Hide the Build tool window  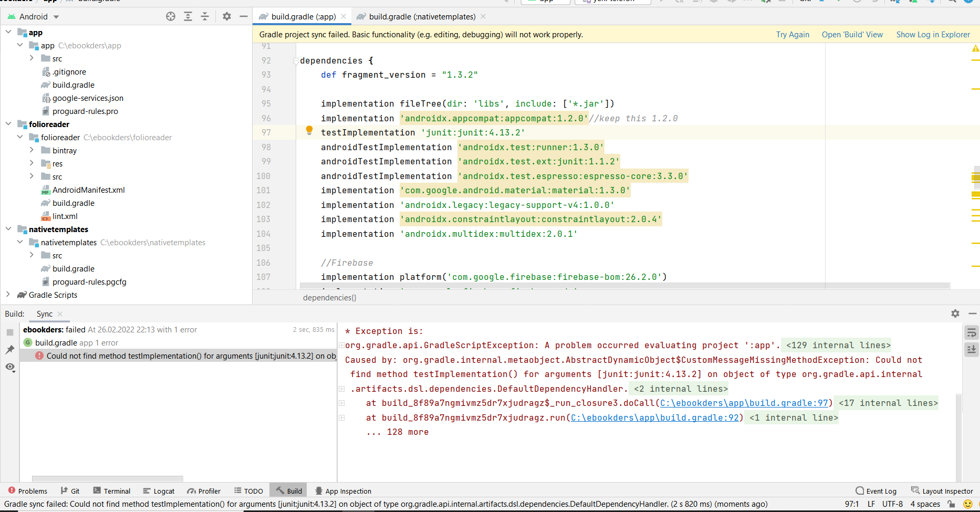(x=973, y=314)
